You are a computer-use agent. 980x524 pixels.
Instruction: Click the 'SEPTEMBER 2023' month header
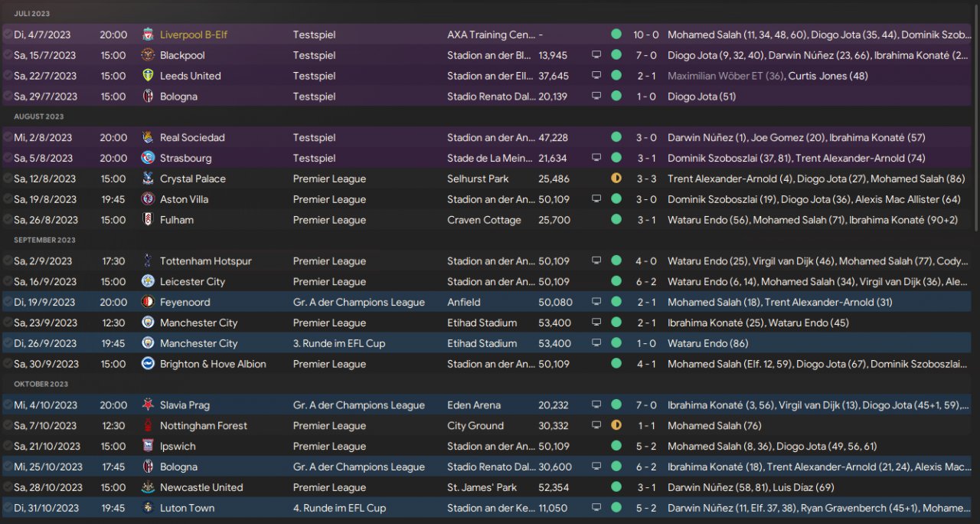click(x=44, y=240)
